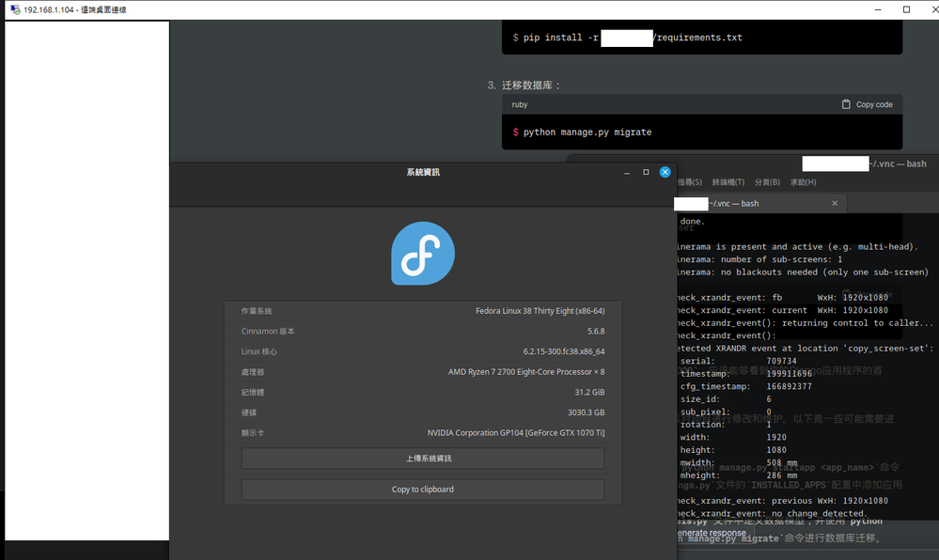The image size is (939, 560).
Task: Open the 終端機(T) terminal menu
Action: point(728,182)
